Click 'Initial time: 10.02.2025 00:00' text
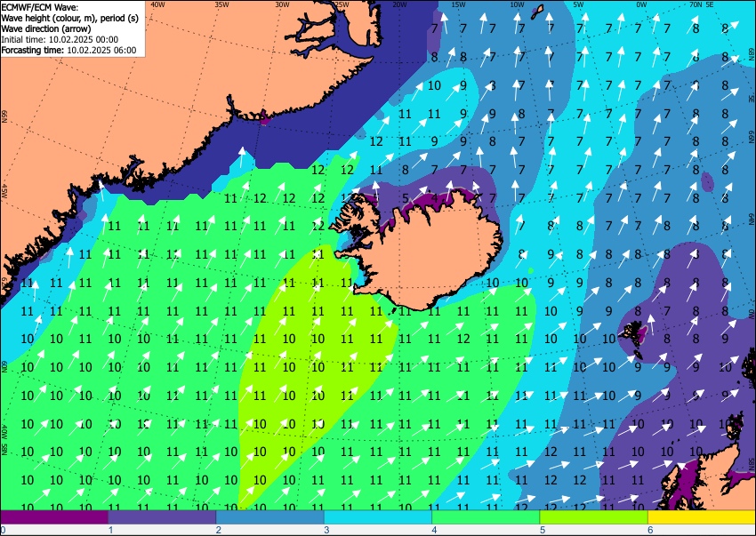Image resolution: width=756 pixels, height=536 pixels. [60, 39]
